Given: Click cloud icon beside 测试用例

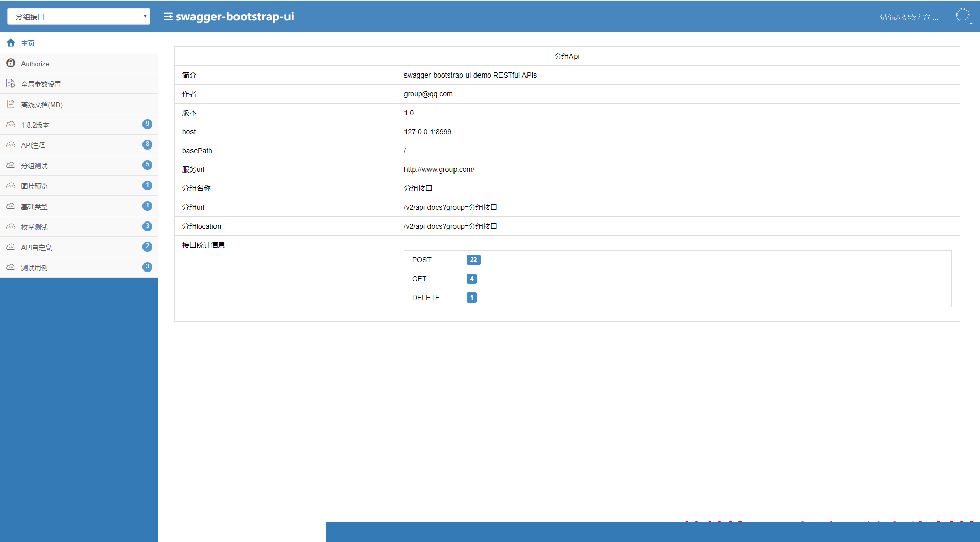Looking at the screenshot, I should click(11, 267).
